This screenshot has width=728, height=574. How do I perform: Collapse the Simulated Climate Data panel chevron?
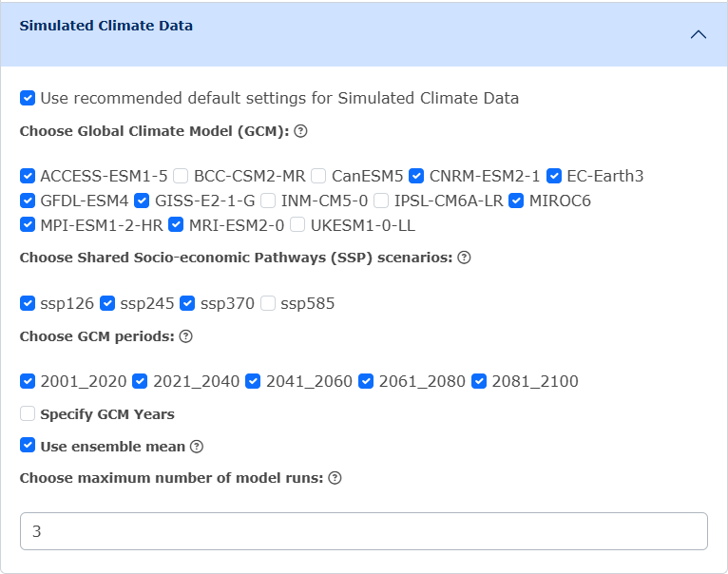pyautogui.click(x=698, y=34)
